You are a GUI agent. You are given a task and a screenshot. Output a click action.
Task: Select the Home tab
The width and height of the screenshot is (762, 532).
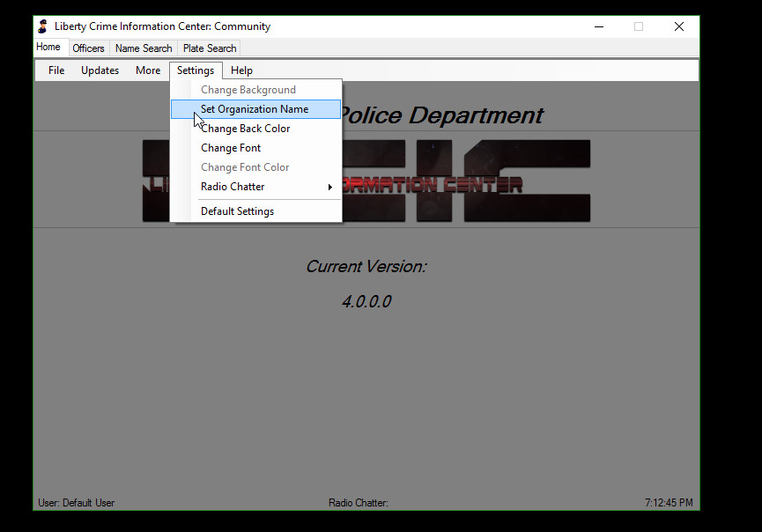(x=48, y=48)
